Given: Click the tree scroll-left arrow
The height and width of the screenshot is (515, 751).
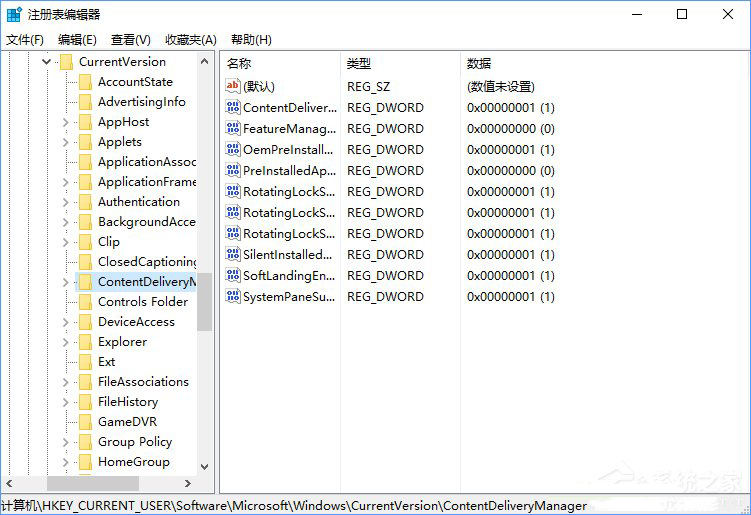Looking at the screenshot, I should click(9, 483).
